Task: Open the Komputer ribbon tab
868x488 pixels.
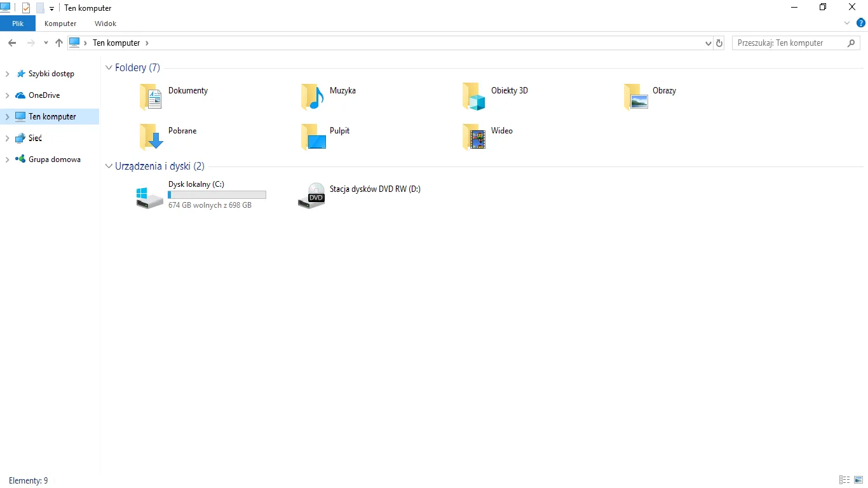Action: coord(60,24)
